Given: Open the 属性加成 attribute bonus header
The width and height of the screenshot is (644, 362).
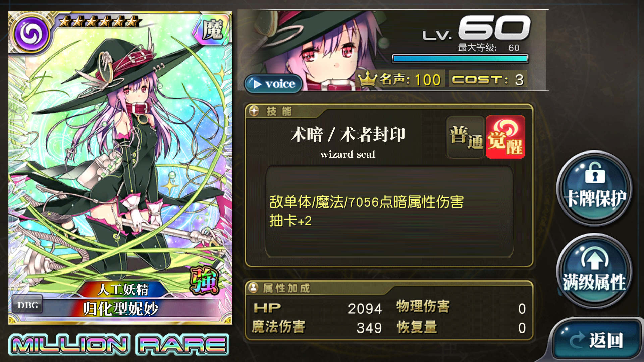Looking at the screenshot, I should 286,288.
